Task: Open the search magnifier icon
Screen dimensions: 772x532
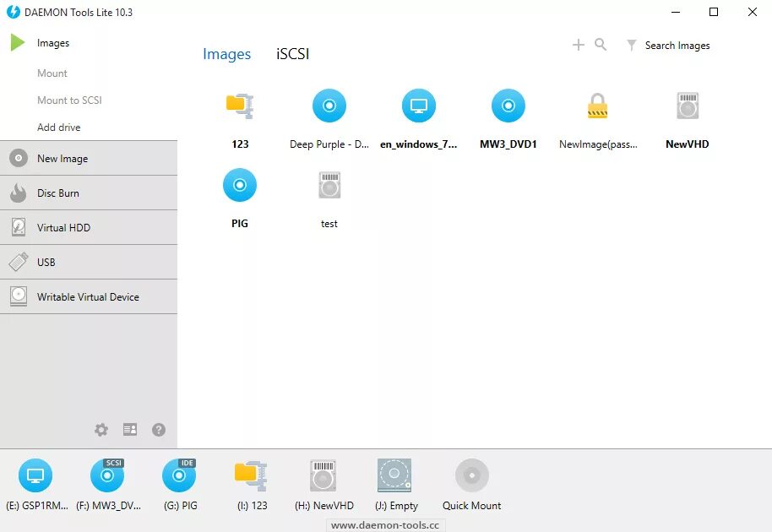Action: click(601, 45)
